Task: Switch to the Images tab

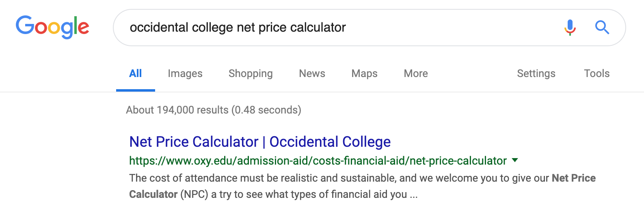Action: point(185,73)
